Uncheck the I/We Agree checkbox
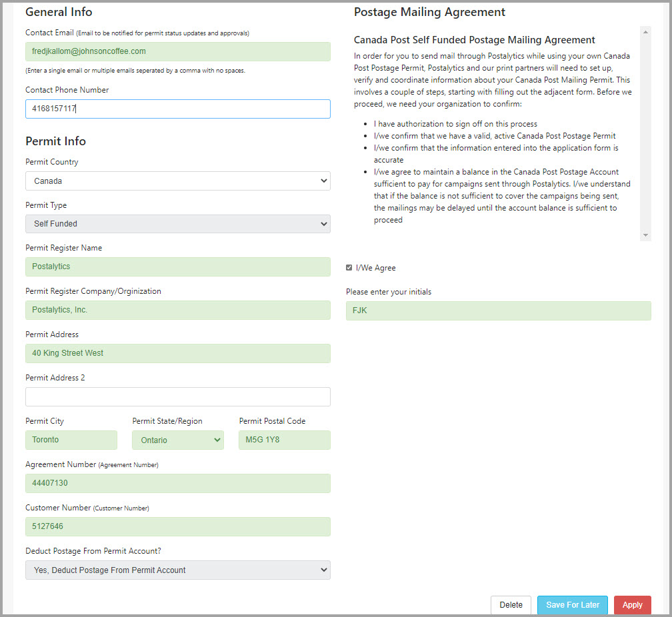Image resolution: width=672 pixels, height=617 pixels. pos(349,267)
